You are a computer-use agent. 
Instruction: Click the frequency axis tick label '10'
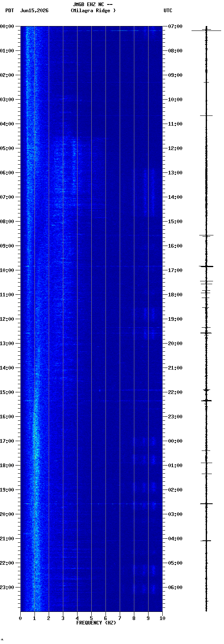(162, 618)
